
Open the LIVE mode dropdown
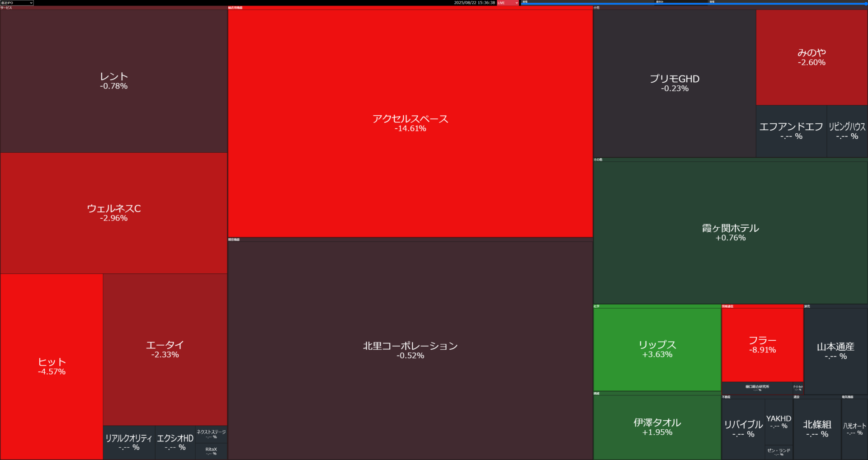pyautogui.click(x=508, y=3)
